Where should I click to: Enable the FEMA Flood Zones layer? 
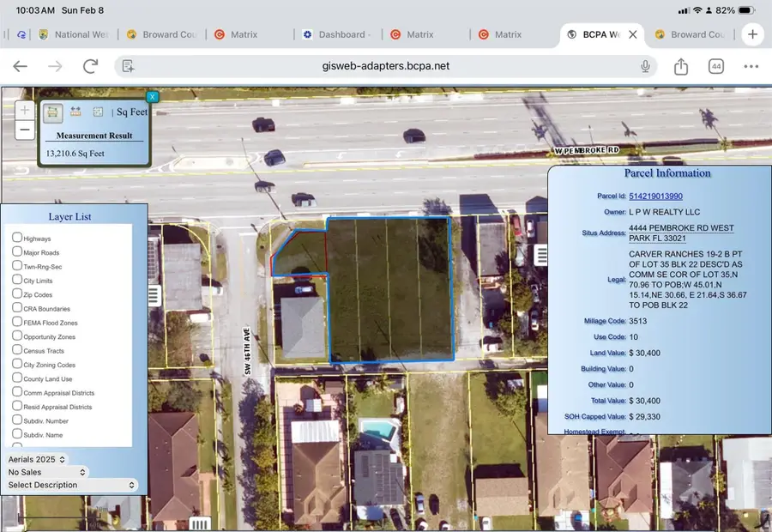[18, 322]
